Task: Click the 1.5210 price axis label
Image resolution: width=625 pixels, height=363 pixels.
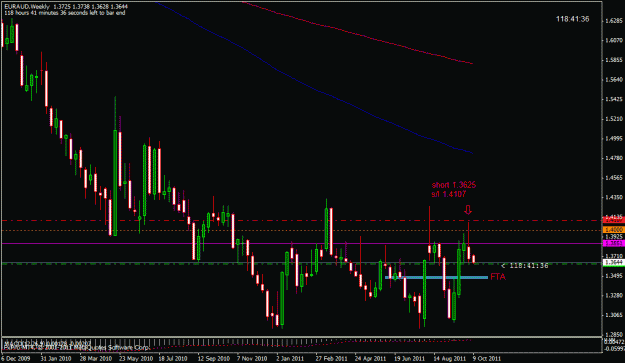Action: (614, 119)
